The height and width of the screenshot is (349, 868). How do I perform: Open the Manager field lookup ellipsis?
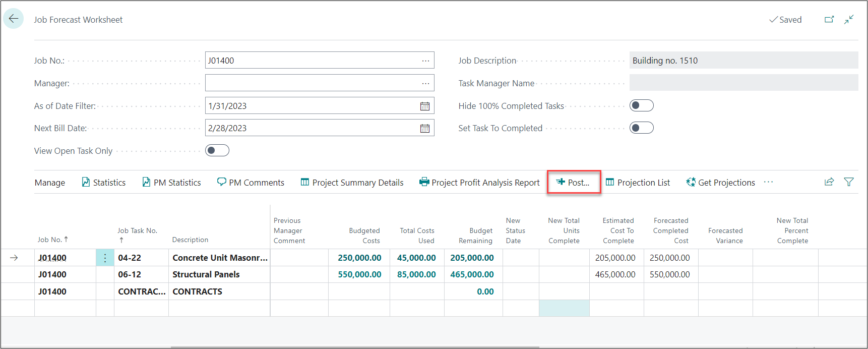tap(425, 83)
